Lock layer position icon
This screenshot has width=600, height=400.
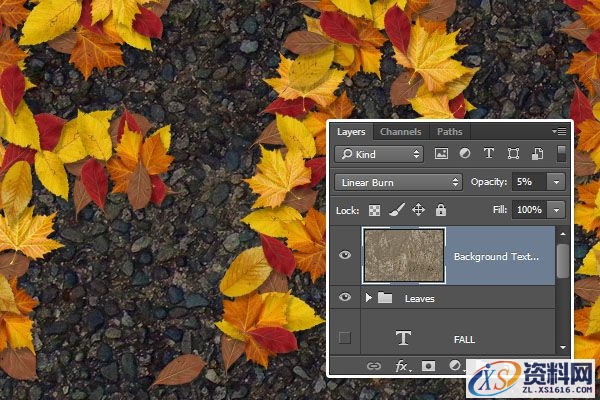click(418, 210)
